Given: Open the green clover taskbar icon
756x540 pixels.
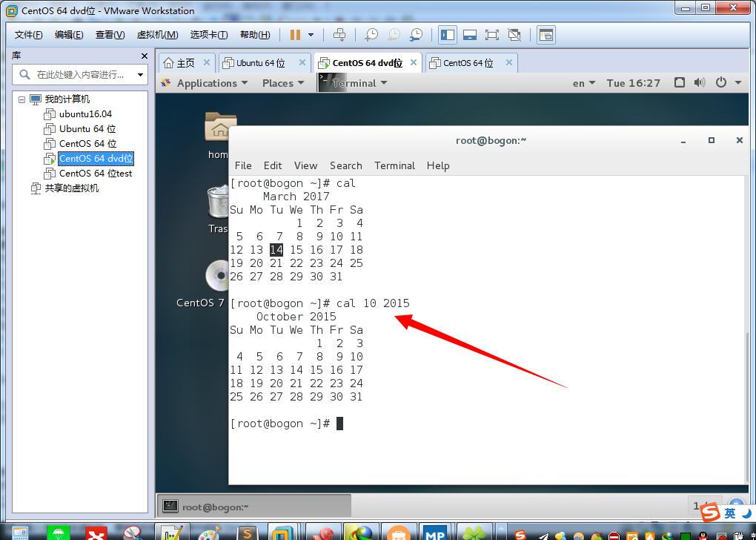Looking at the screenshot, I should click(473, 533).
